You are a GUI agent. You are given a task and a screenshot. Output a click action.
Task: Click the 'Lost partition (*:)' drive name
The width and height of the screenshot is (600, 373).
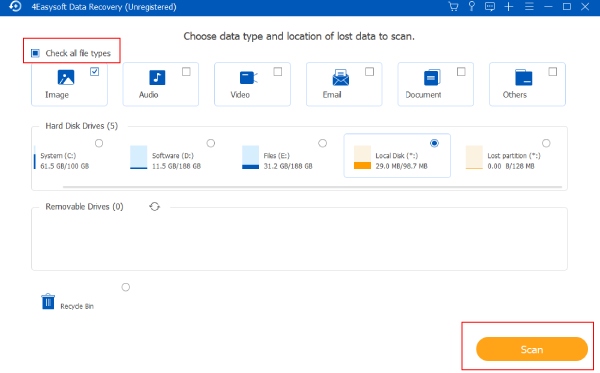514,156
